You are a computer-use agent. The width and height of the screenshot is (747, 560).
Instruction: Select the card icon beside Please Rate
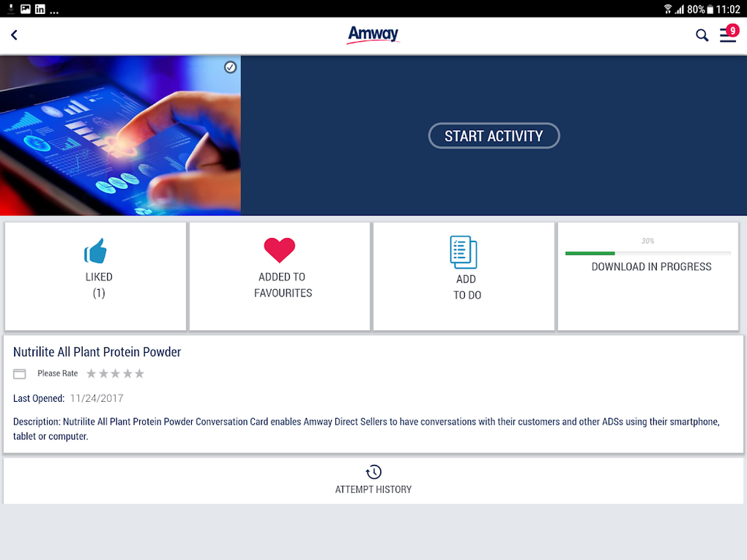(19, 373)
